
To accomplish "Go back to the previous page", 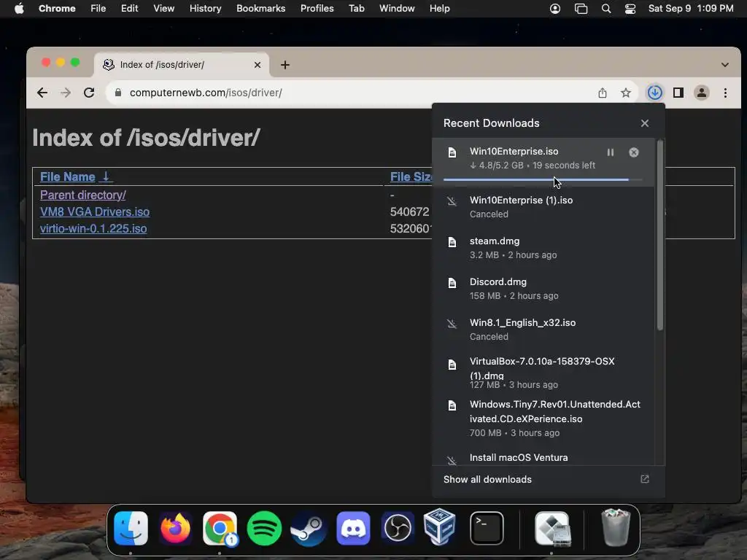I will coord(42,93).
